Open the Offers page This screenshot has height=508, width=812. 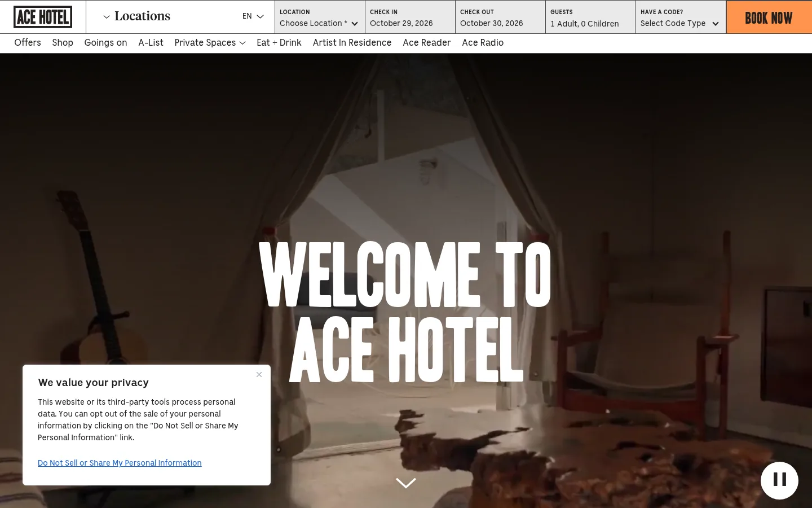click(28, 43)
